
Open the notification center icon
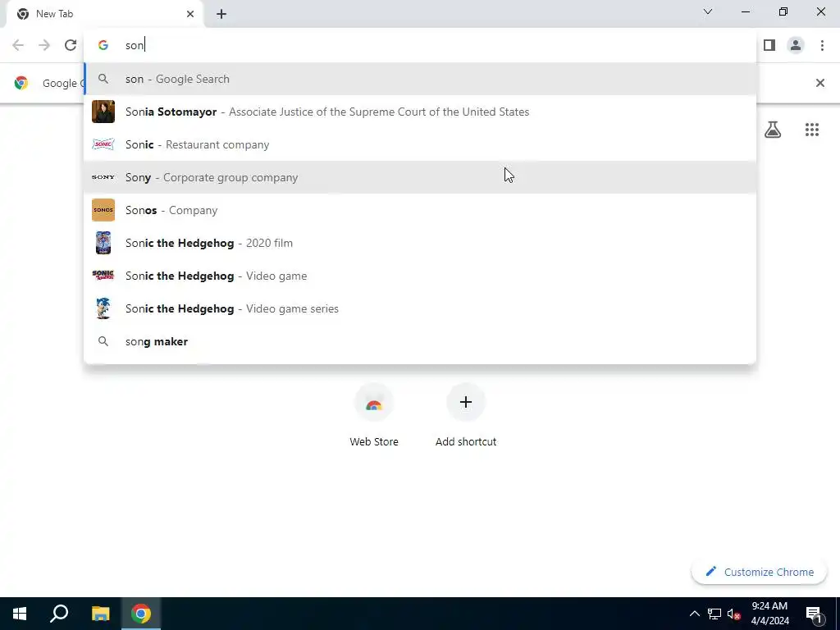coord(814,614)
